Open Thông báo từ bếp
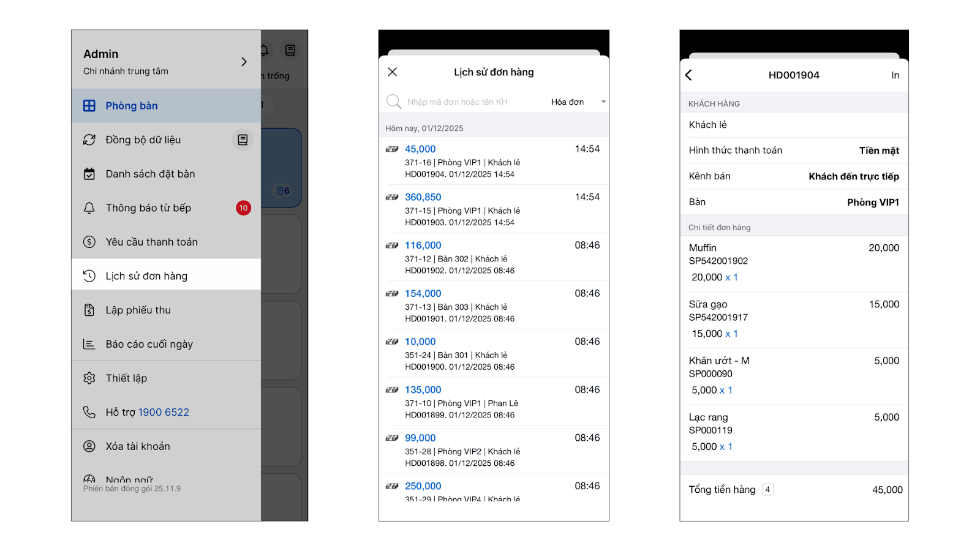 pyautogui.click(x=166, y=208)
